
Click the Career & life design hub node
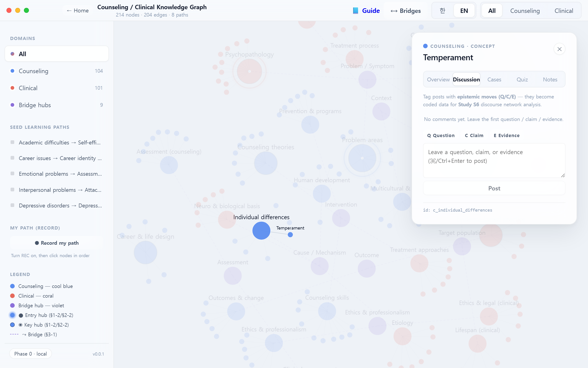pyautogui.click(x=145, y=252)
